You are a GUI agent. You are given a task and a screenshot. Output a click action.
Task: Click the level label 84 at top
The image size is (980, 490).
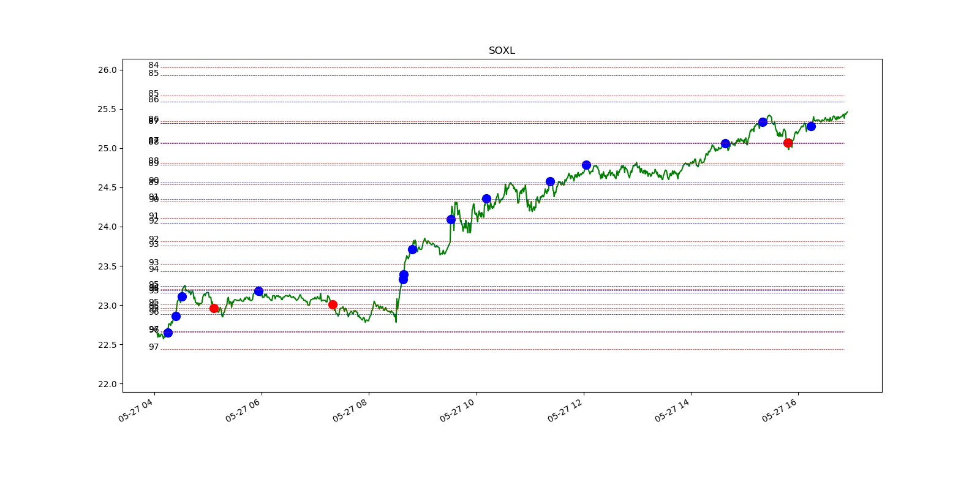coord(154,65)
